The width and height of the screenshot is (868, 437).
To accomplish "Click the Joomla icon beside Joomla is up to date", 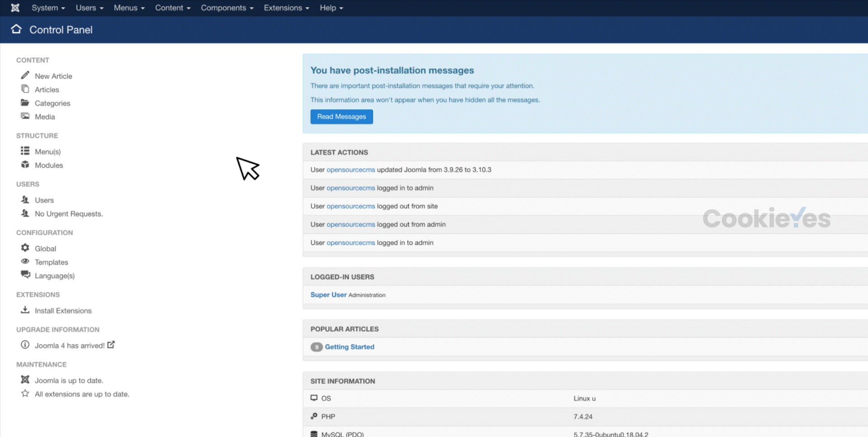I will point(25,380).
